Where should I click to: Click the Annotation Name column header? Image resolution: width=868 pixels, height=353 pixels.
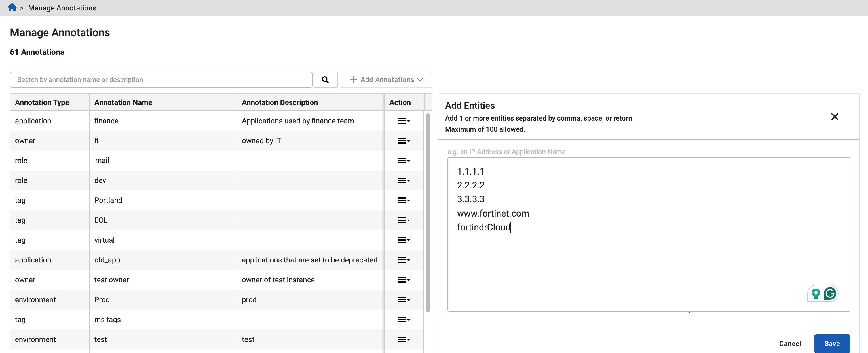tap(123, 102)
